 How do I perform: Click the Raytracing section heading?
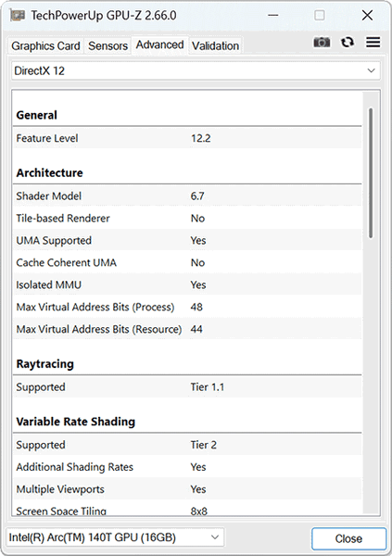(45, 364)
